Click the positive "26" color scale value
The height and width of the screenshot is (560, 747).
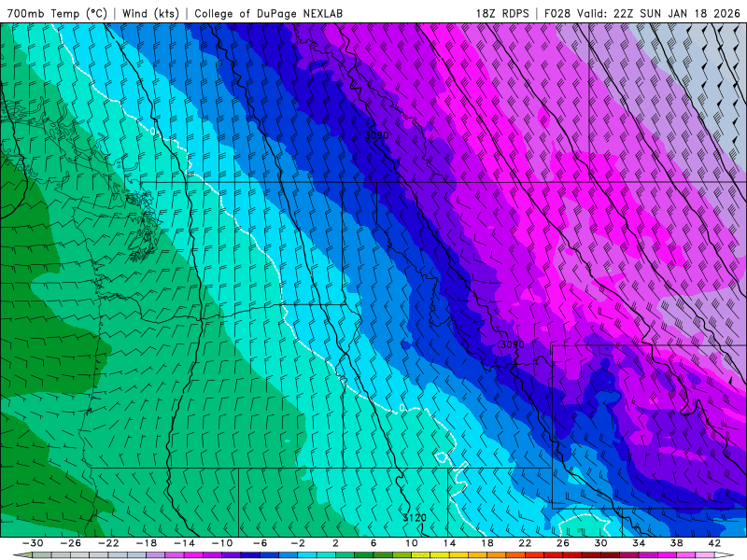click(x=563, y=543)
